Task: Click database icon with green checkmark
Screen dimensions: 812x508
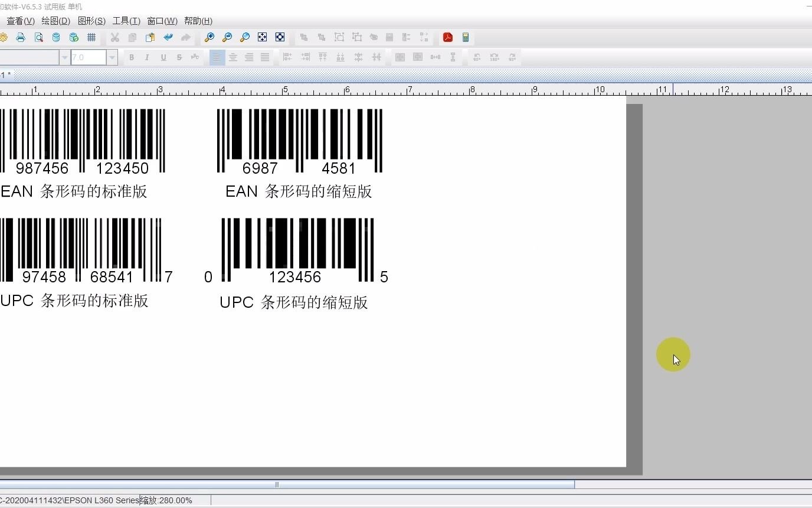Action: point(74,37)
